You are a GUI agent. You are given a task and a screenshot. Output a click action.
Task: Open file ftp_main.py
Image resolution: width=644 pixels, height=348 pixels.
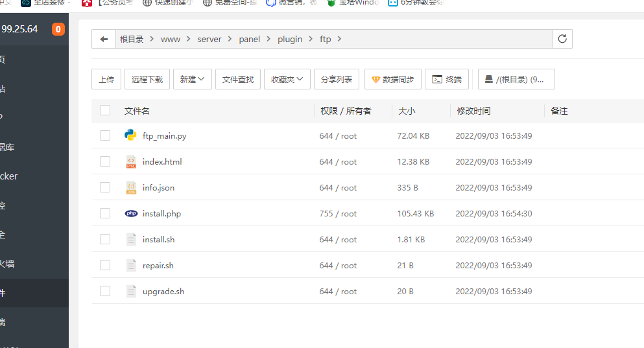[x=164, y=136]
